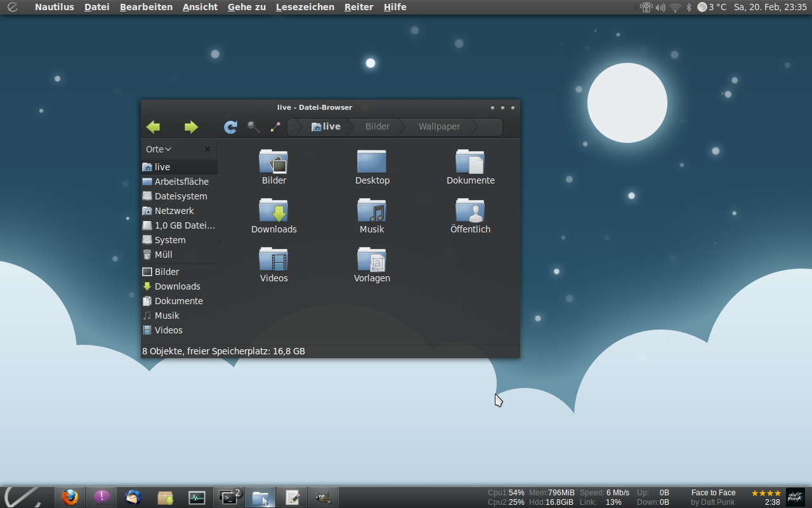Screen dimensions: 812x508
Task: Click the Daft Punk album art thumbnail
Action: (795, 497)
